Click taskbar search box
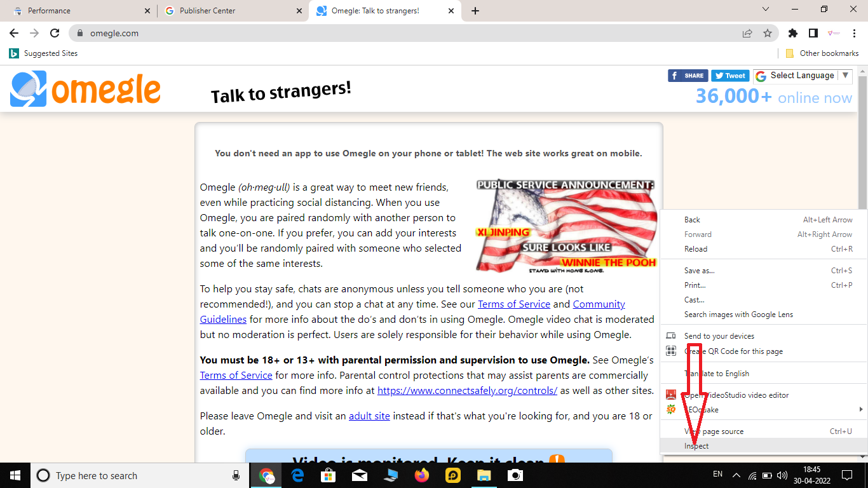Image resolution: width=868 pixels, height=488 pixels. [140, 475]
